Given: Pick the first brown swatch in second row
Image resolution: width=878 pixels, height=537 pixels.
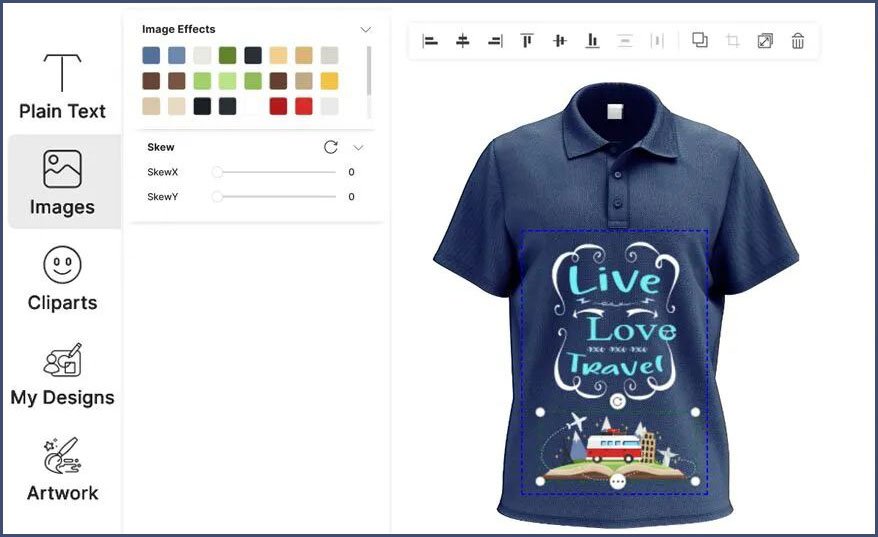Looking at the screenshot, I should (151, 81).
